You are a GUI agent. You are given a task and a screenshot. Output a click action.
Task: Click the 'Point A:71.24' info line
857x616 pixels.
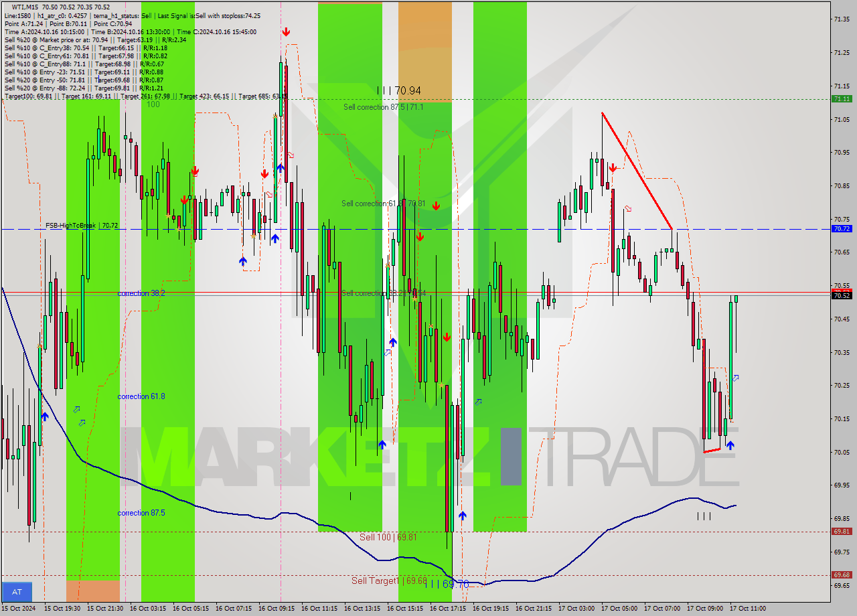tap(68, 23)
